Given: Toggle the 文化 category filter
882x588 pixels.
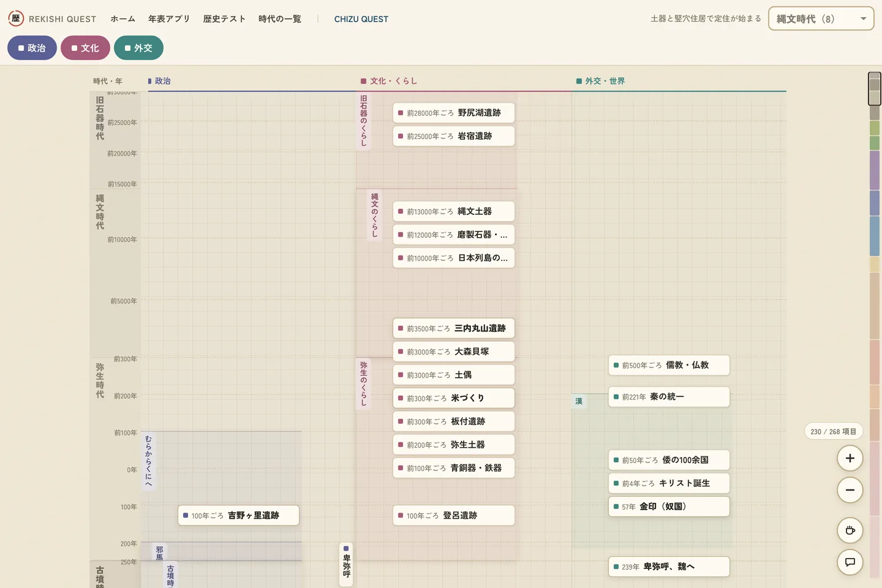Looking at the screenshot, I should click(85, 48).
